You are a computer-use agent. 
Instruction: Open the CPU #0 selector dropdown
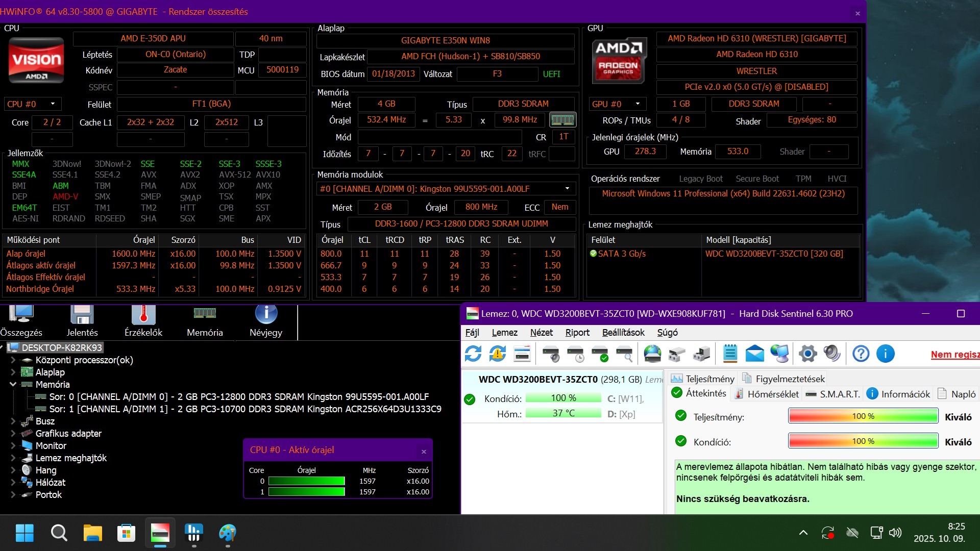33,104
